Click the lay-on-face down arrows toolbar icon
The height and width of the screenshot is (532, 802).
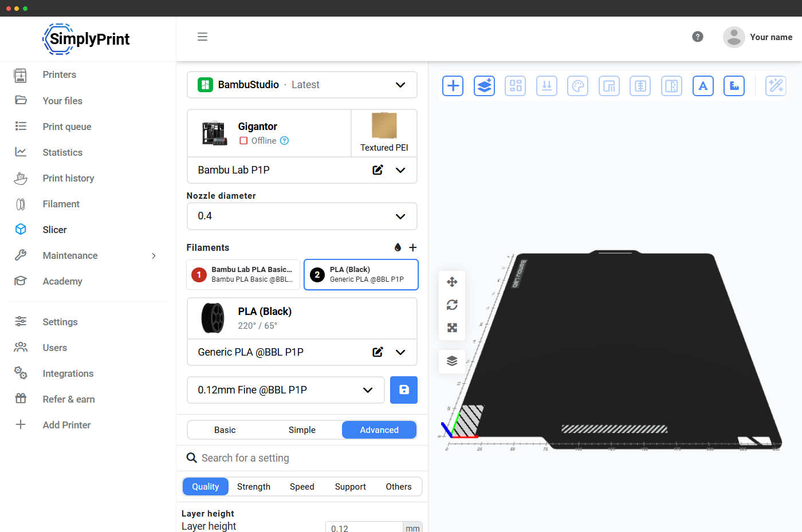point(547,86)
